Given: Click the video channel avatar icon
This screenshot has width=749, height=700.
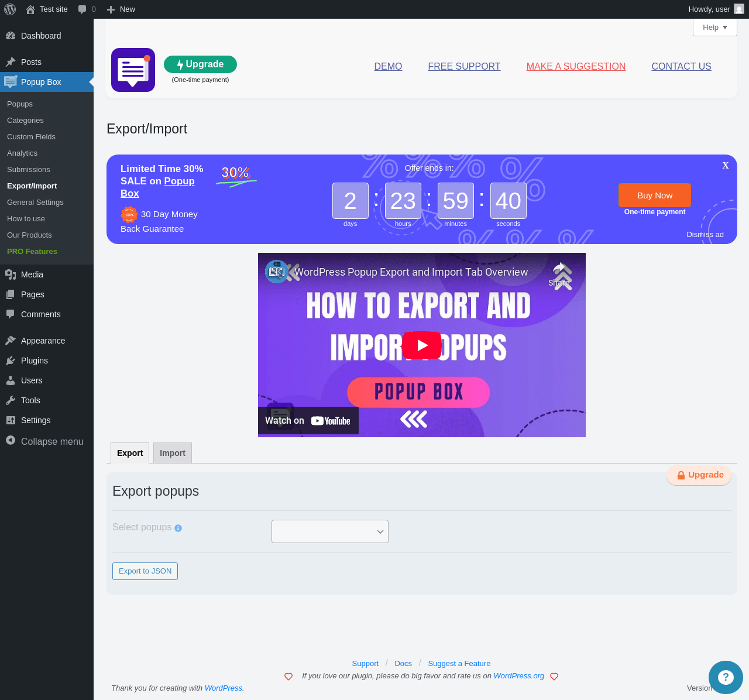Looking at the screenshot, I should (277, 272).
